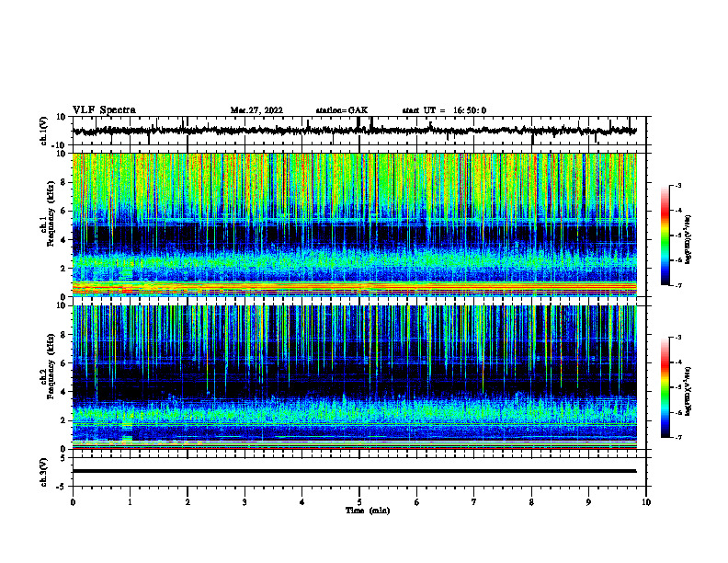Click inside the ch.1 spectrogram panel
728x563 pixels.
pos(354,224)
